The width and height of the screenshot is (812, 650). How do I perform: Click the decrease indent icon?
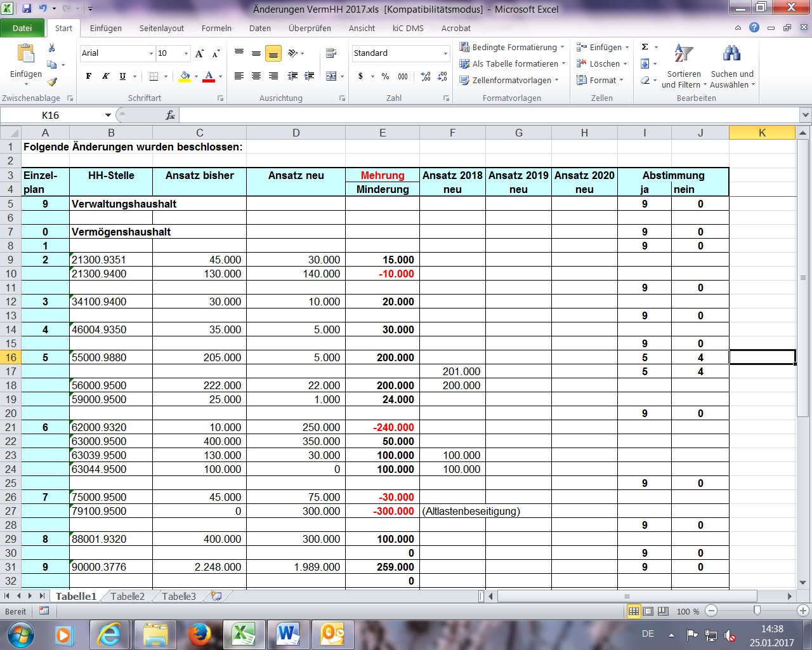point(292,76)
